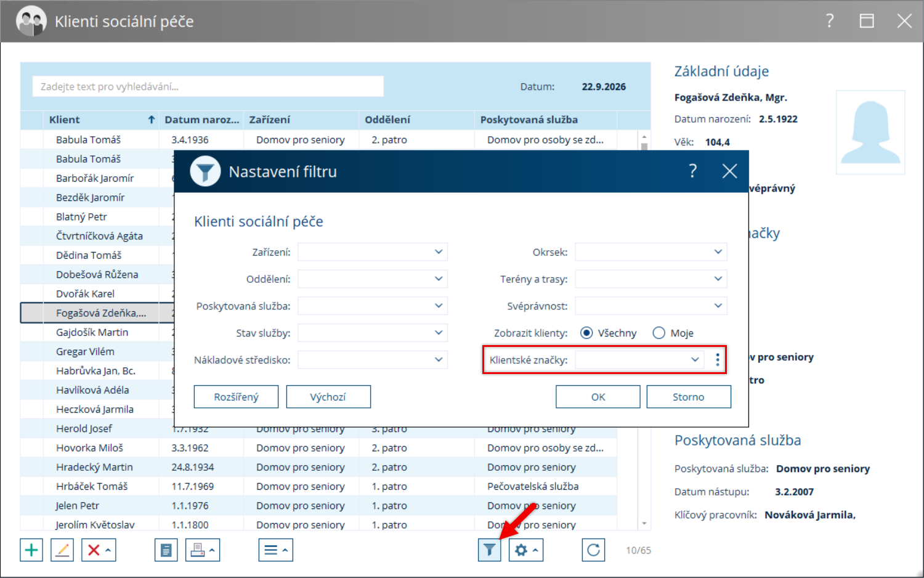Click the funnel filter icon in toolbar
Image resolution: width=924 pixels, height=578 pixels.
[x=489, y=550]
